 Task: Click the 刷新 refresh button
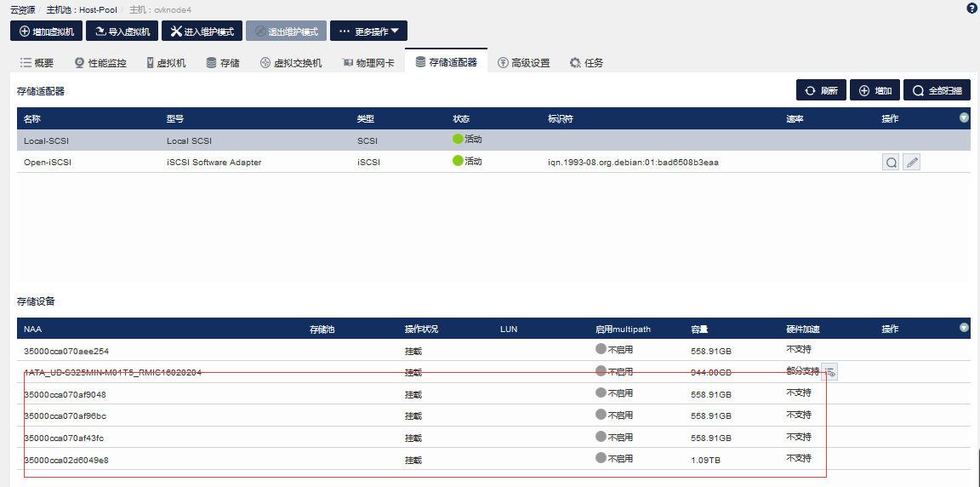[x=821, y=90]
